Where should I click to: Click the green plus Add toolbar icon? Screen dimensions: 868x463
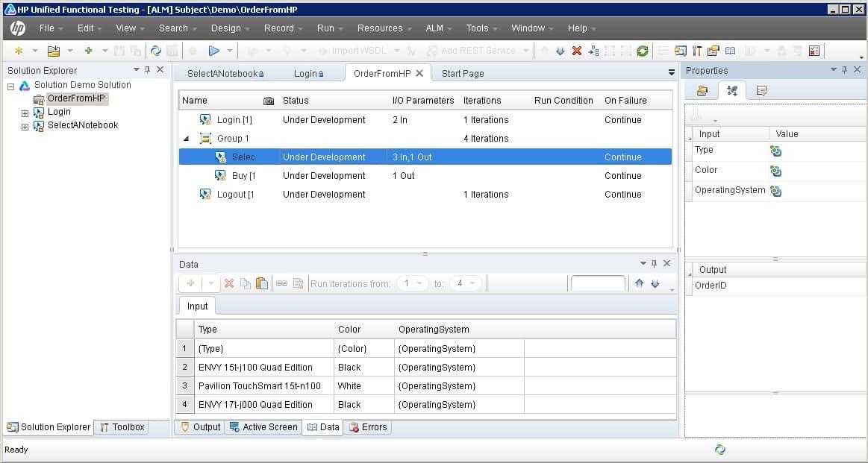(x=88, y=51)
